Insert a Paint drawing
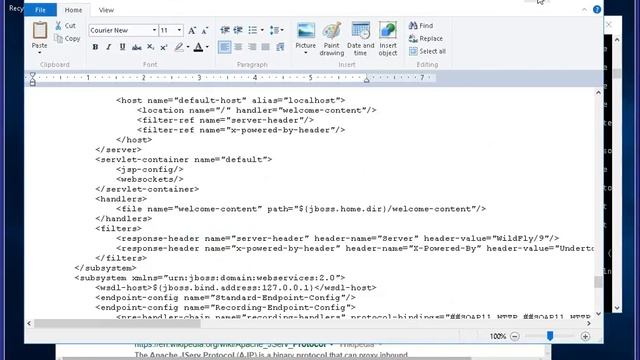Screen dimensions: 640x360 point(331,39)
